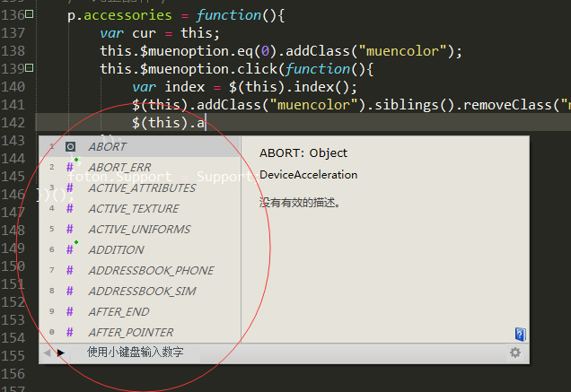The image size is (571, 392).
Task: Click hash icon beside ABORT_ERR
Action: point(70,167)
